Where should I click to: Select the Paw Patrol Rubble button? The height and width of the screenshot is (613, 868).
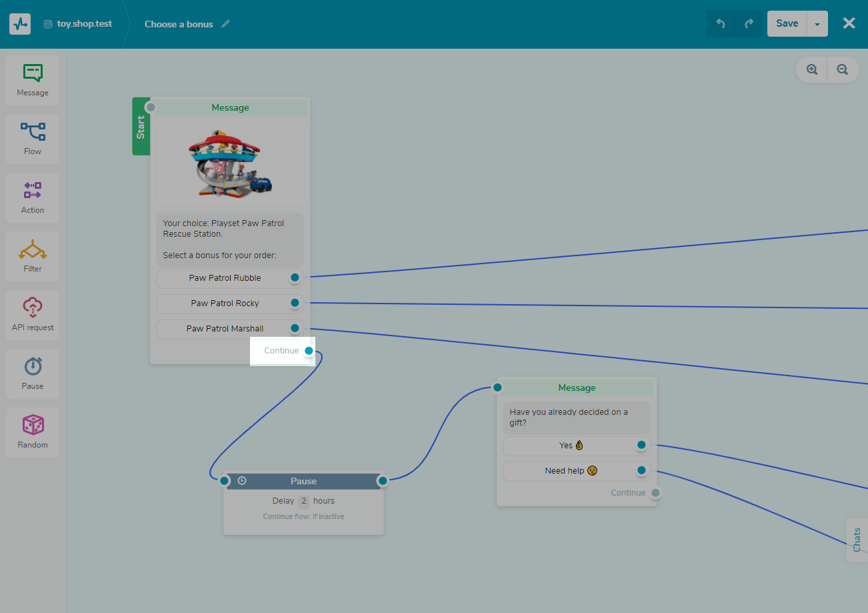(x=225, y=278)
